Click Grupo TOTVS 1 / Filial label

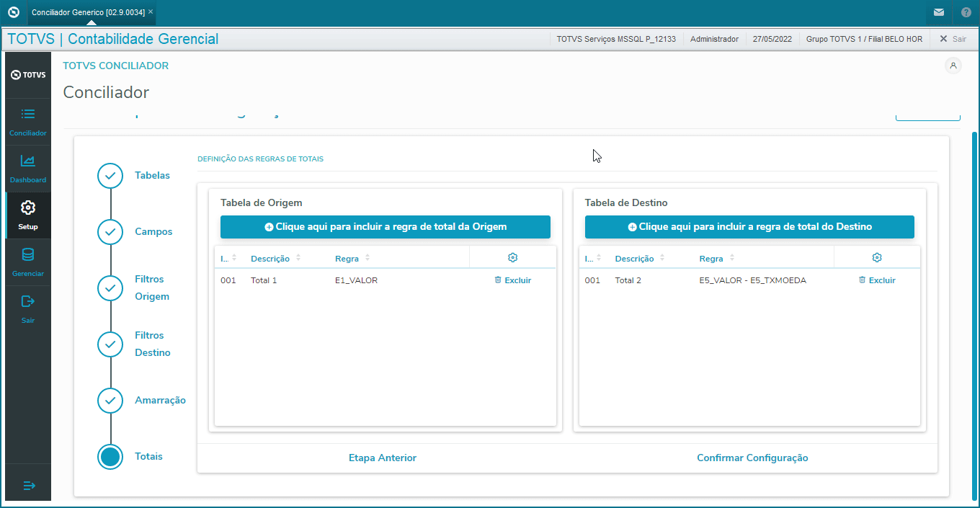864,39
